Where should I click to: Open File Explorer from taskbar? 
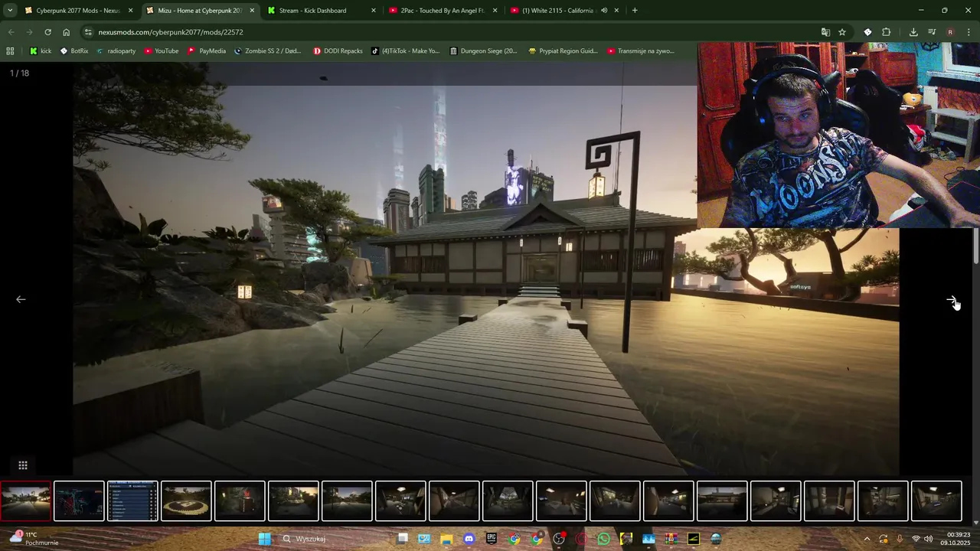446,539
